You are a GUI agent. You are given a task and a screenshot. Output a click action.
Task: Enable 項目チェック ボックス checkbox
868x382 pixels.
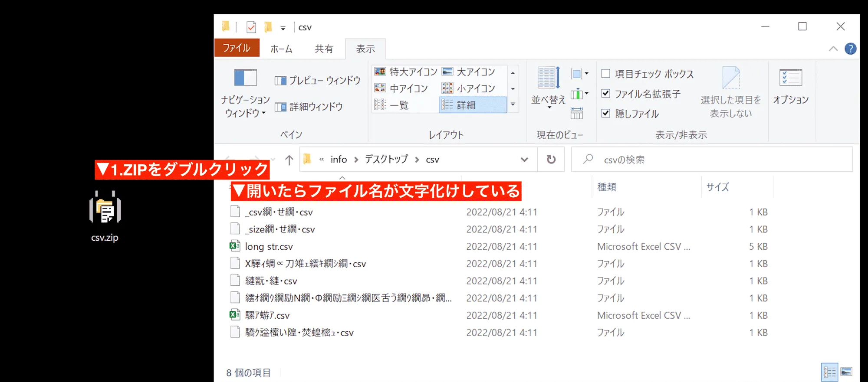tap(606, 73)
